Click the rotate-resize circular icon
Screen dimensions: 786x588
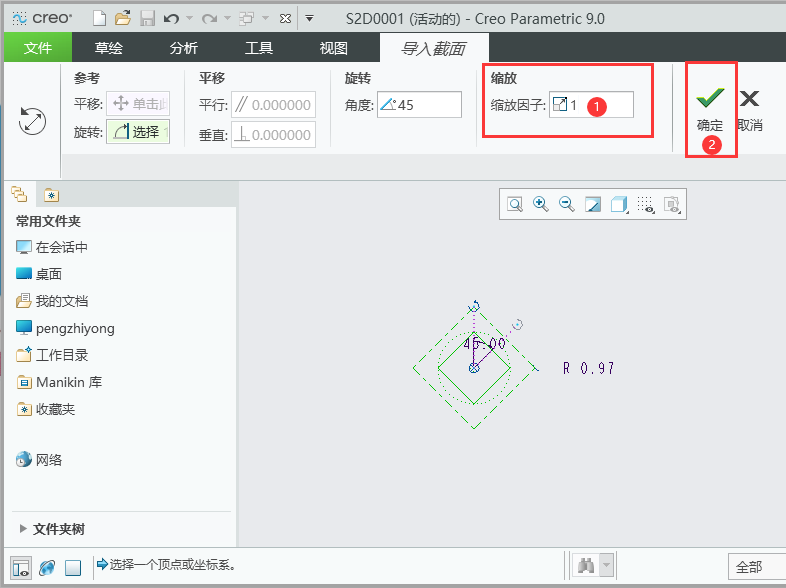32,121
